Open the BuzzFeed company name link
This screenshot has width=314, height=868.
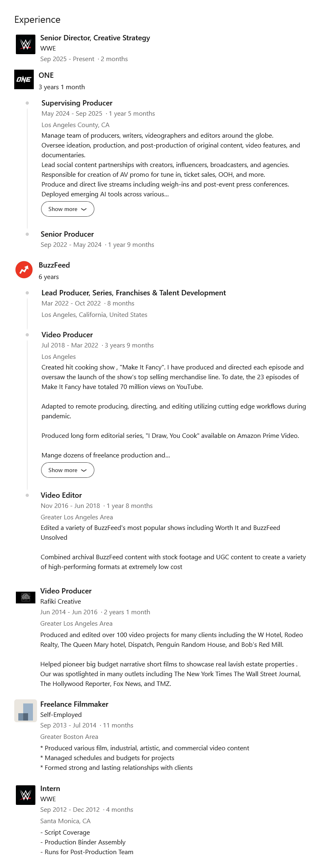point(54,265)
